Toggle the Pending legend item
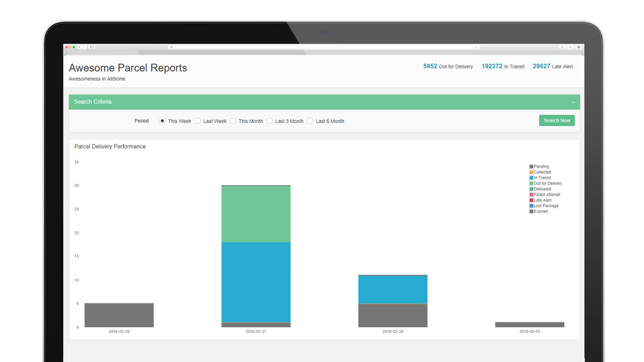 [539, 166]
